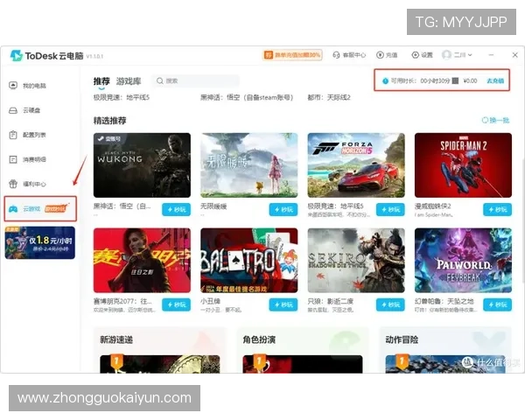Expand the account name dropdown arrow
The height and width of the screenshot is (420, 525).
[x=470, y=55]
